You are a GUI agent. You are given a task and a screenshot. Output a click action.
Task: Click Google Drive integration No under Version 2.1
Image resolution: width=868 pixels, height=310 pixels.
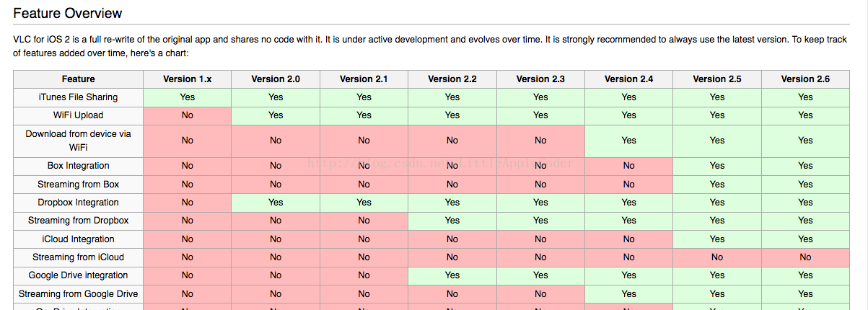[364, 275]
